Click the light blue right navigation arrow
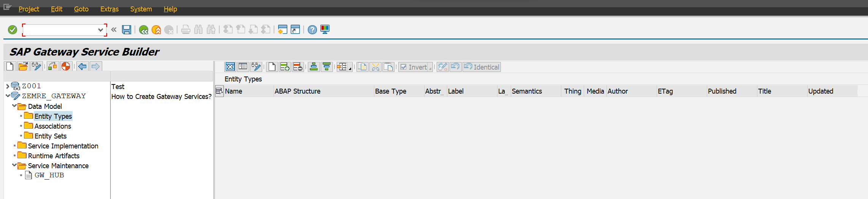Image resolution: width=868 pixels, height=199 pixels. point(95,67)
